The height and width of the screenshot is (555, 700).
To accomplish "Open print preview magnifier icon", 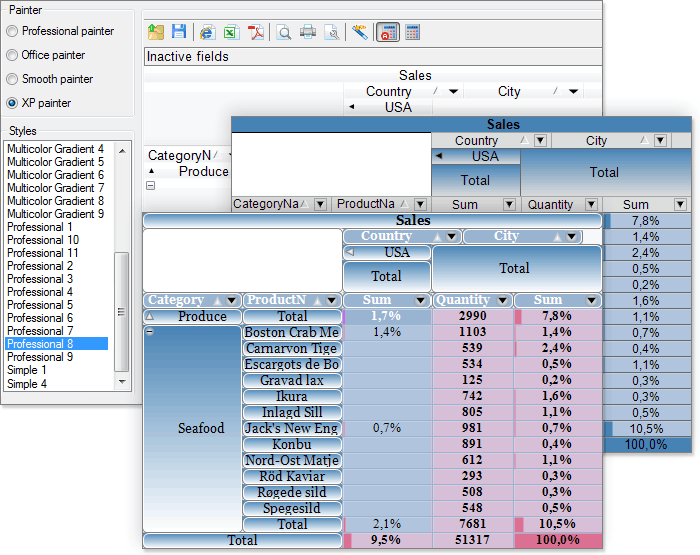I will click(x=283, y=33).
